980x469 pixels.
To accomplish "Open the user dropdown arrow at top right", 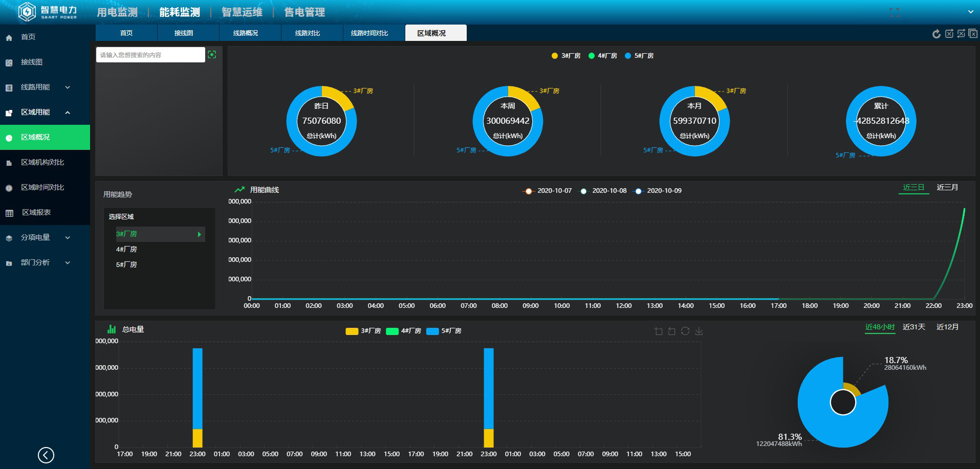I will tap(970, 12).
